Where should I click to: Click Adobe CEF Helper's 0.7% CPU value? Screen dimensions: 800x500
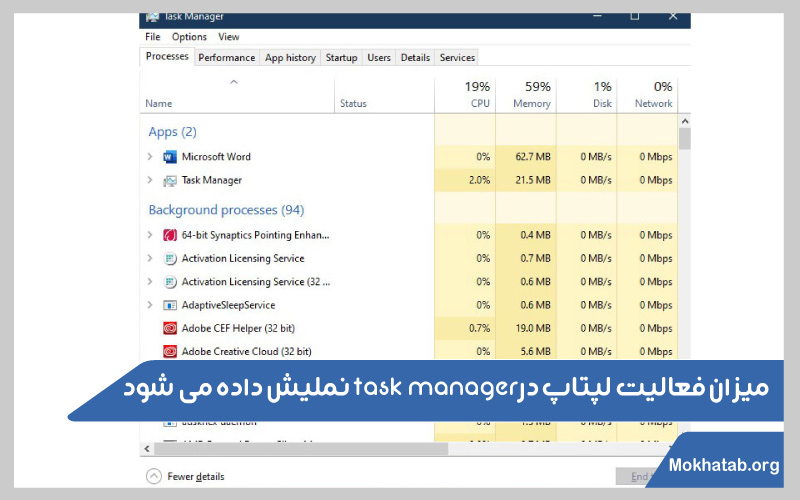(x=480, y=329)
